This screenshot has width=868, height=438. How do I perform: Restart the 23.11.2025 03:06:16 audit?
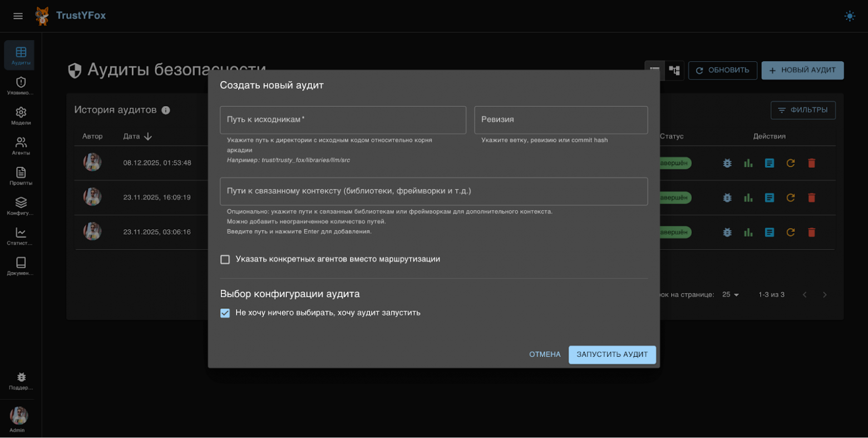[791, 232]
